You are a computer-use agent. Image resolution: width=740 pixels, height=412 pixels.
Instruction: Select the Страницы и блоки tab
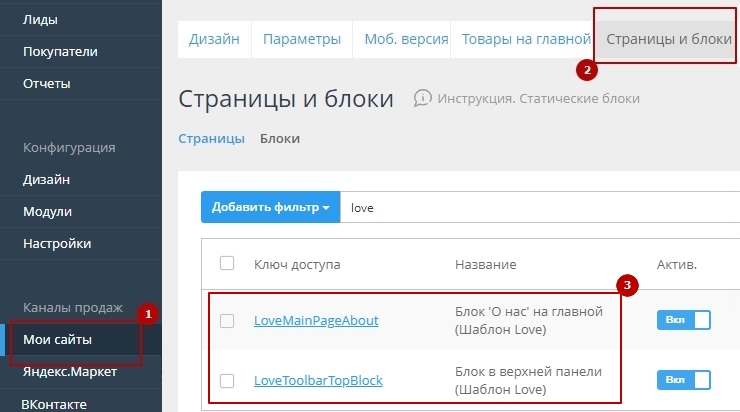668,40
